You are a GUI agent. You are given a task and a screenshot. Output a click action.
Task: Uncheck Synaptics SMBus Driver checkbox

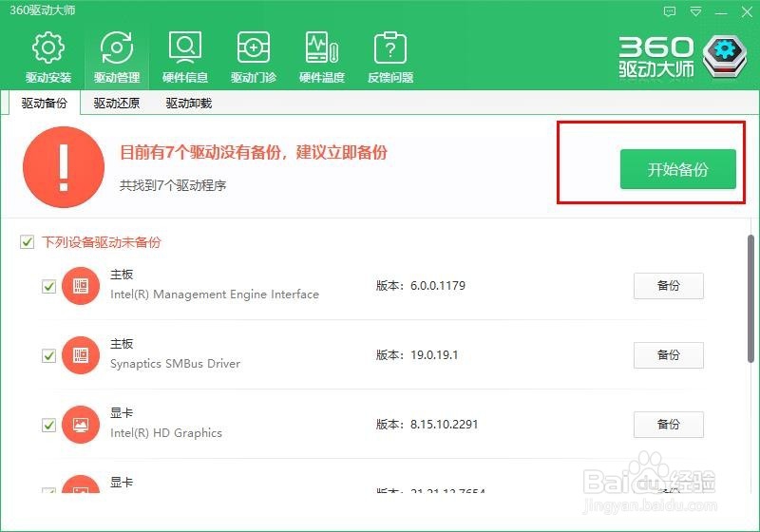click(49, 355)
